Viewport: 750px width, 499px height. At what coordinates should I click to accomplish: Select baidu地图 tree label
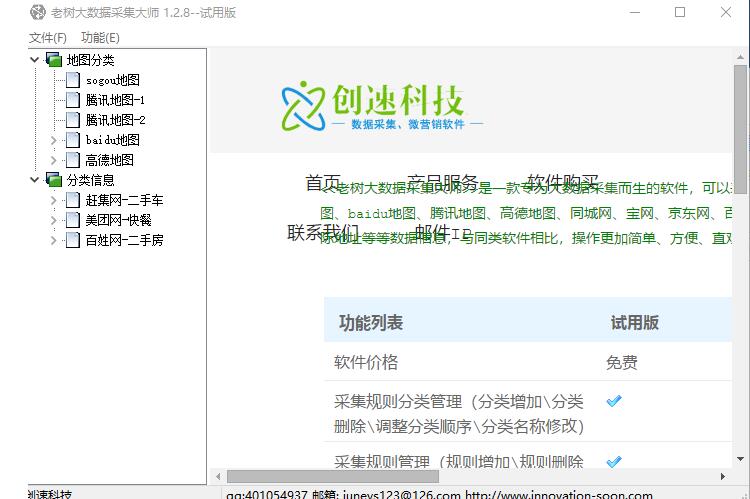click(x=113, y=140)
